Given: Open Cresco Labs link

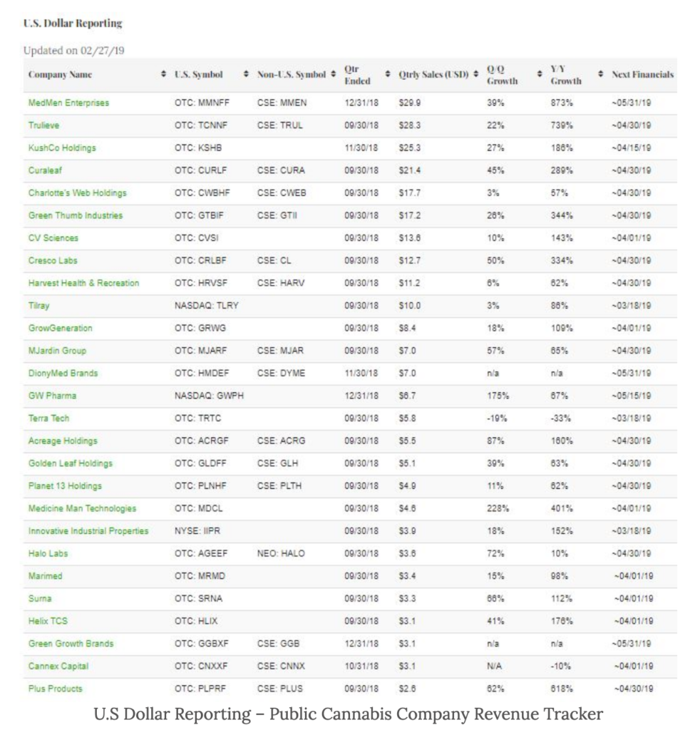Looking at the screenshot, I should (x=53, y=261).
